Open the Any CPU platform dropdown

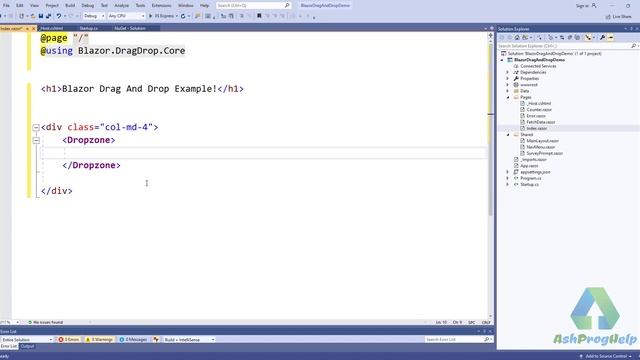(x=126, y=16)
